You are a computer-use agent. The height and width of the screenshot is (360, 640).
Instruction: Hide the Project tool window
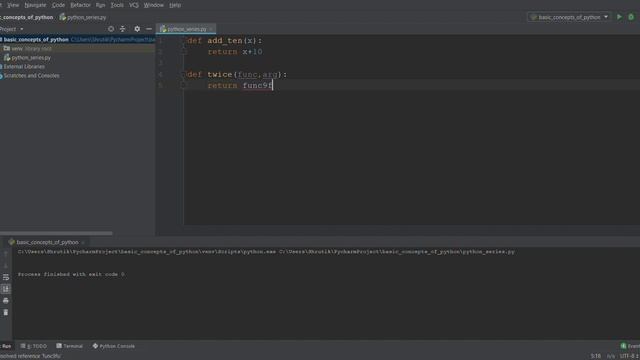tap(149, 29)
